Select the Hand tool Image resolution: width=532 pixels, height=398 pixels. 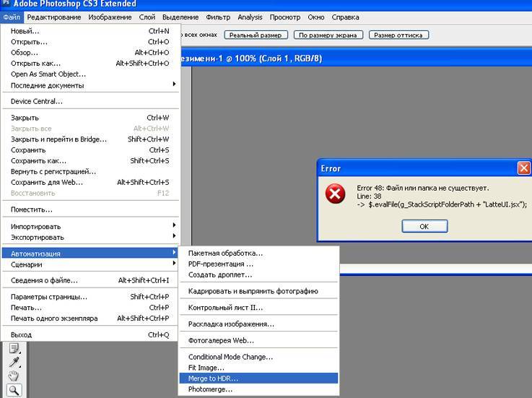coord(14,376)
